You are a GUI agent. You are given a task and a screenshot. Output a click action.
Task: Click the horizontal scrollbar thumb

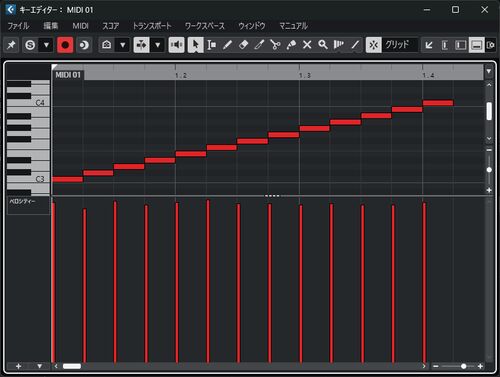coord(72,366)
